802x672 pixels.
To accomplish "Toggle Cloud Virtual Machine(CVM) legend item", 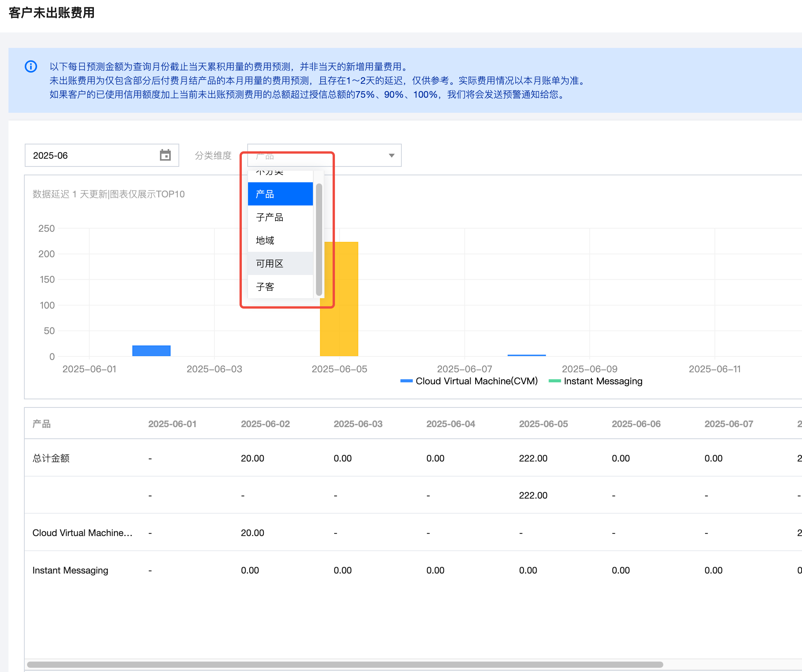I will click(470, 381).
